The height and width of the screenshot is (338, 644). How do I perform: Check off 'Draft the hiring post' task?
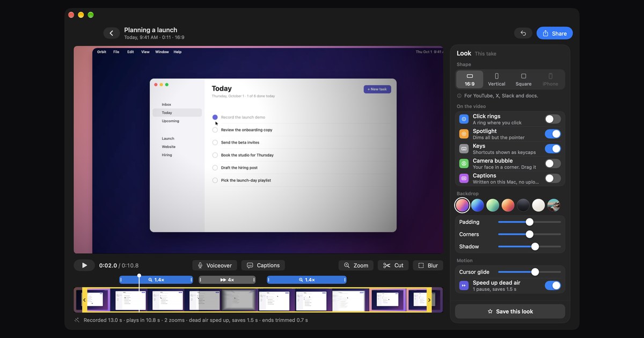click(215, 167)
